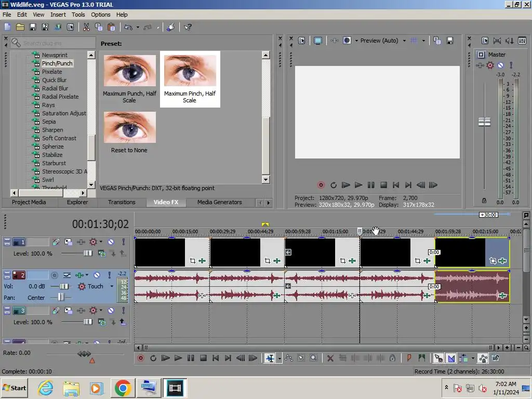The image size is (532, 399).
Task: Save the project using the floppy icon
Action: (33, 27)
